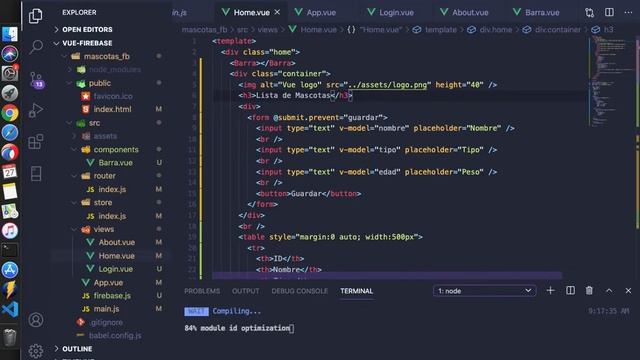
Task: Switch to the OUTPUT panel tab
Action: pos(246,291)
